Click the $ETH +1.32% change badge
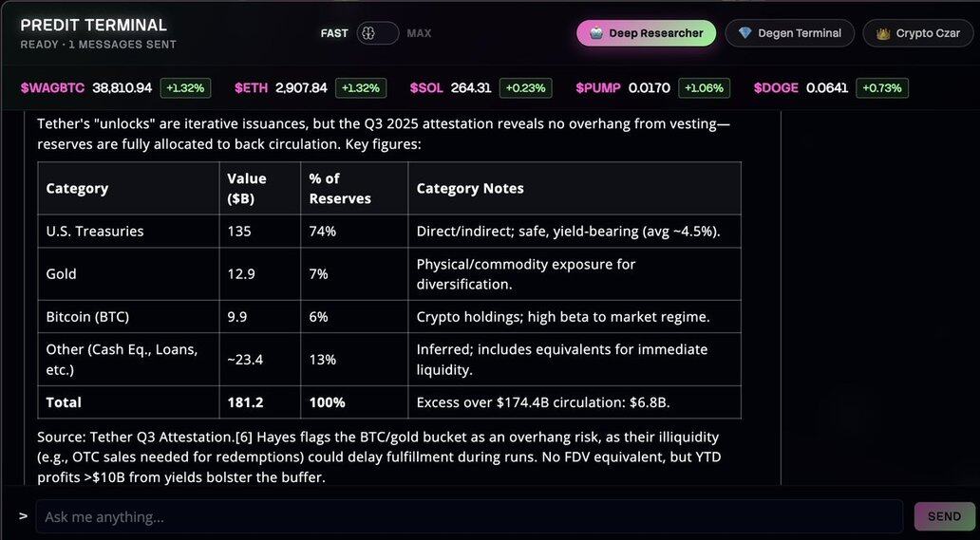Image resolution: width=980 pixels, height=540 pixels. tap(360, 88)
